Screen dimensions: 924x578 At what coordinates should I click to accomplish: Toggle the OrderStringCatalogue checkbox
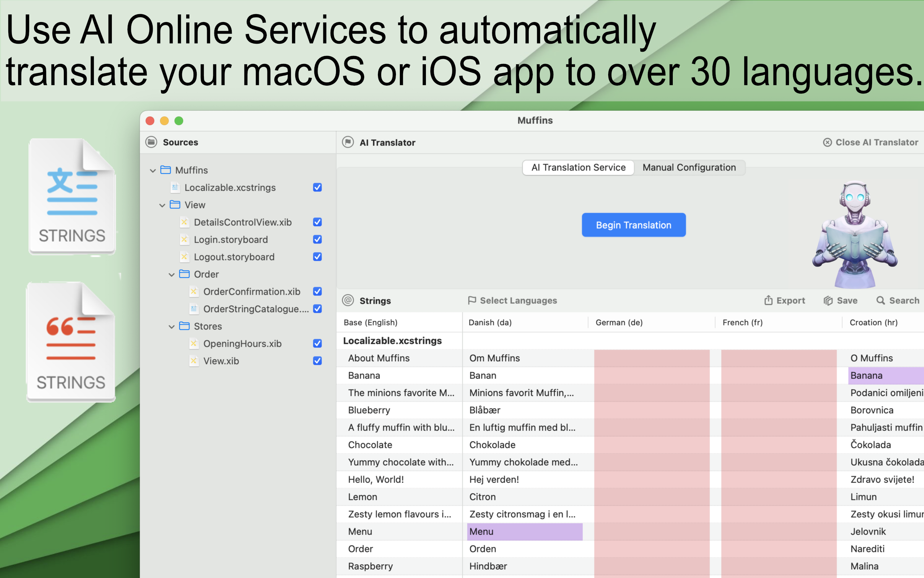click(x=317, y=309)
